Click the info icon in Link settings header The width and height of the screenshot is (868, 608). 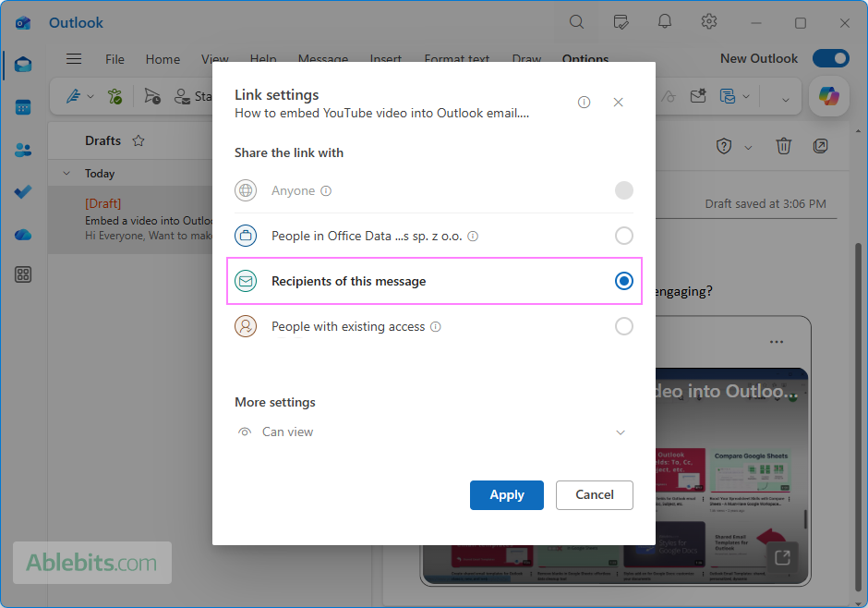point(584,102)
